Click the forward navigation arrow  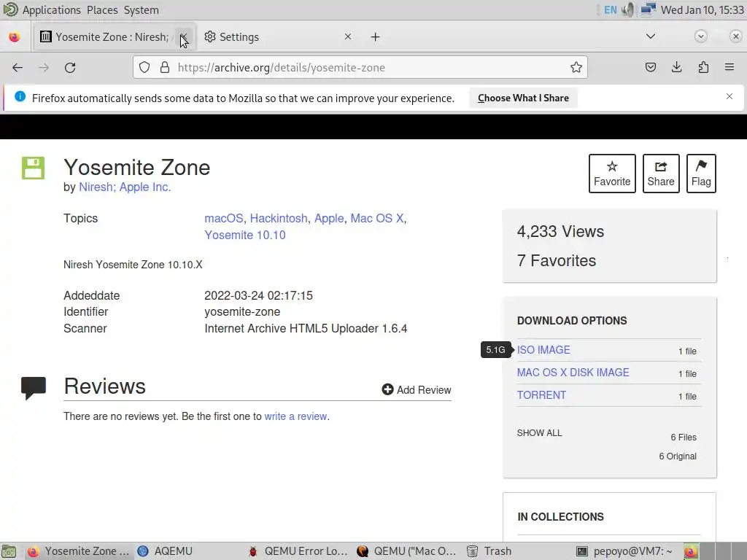[44, 68]
